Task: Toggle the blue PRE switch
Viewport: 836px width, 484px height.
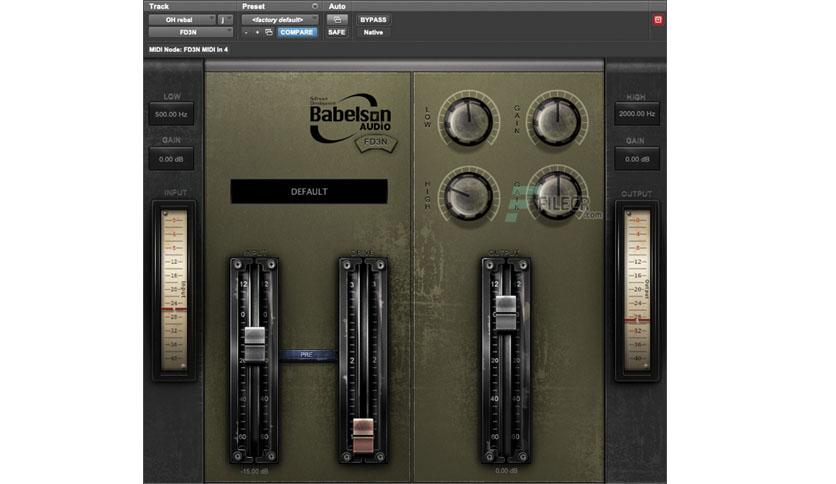Action: (x=307, y=355)
